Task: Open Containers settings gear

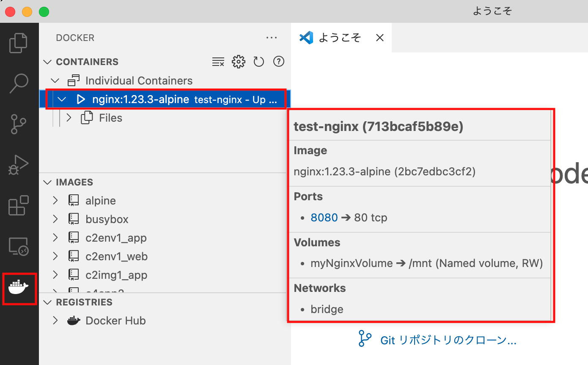Action: [x=239, y=62]
